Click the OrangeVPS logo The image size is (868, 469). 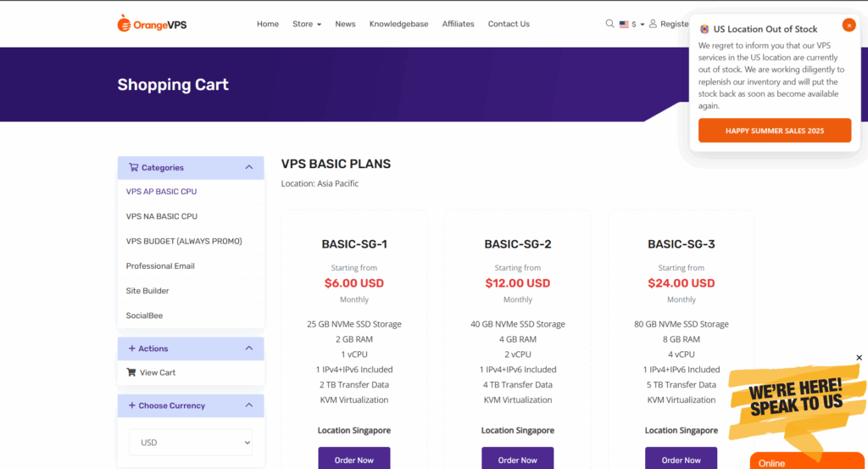click(x=152, y=24)
